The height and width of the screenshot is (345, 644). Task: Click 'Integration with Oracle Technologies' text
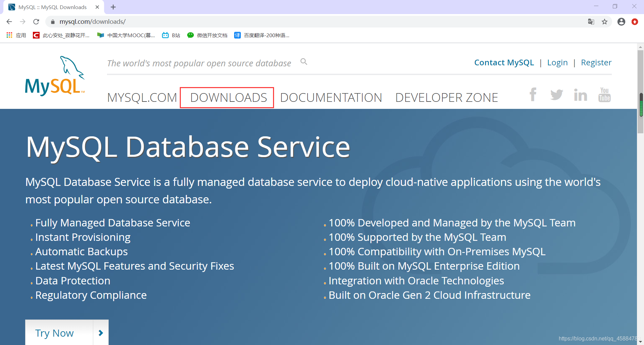tap(416, 281)
